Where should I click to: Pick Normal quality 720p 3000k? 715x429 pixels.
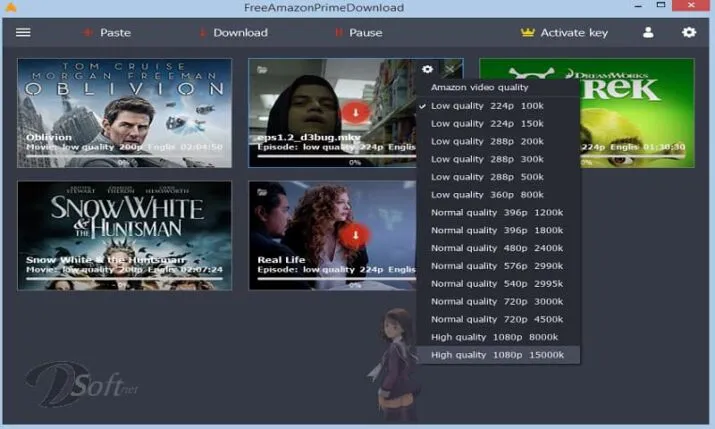[x=498, y=301]
